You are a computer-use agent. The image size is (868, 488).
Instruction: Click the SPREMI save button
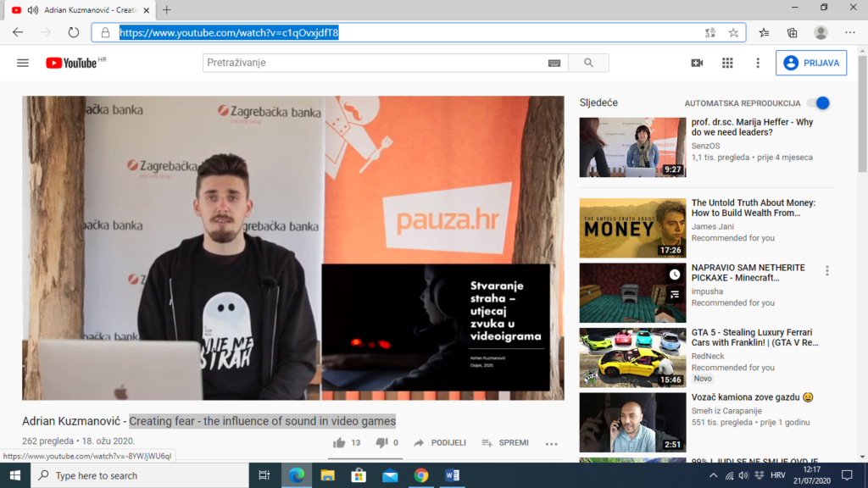click(505, 442)
